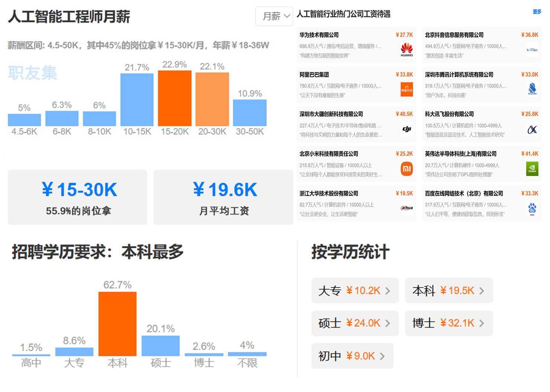
Task: Open 科大讯飞股份有限公司 company name
Action: (449, 114)
